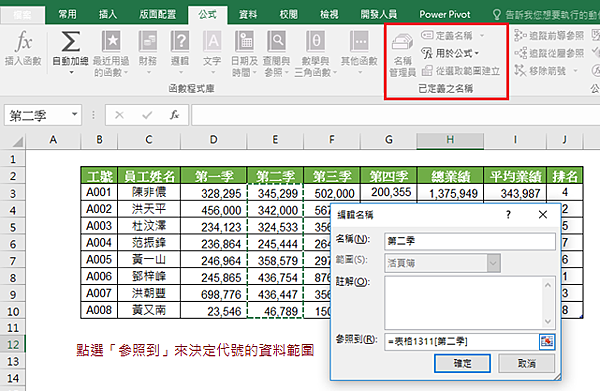600x391 pixels.
Task: Open Insert Function (fx) in the ribbon
Action: coord(23,49)
